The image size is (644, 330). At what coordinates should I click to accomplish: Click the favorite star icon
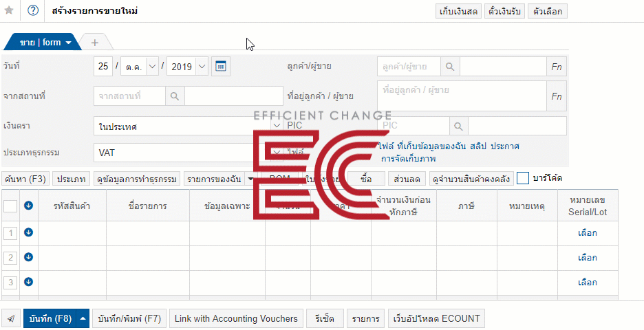point(9,11)
